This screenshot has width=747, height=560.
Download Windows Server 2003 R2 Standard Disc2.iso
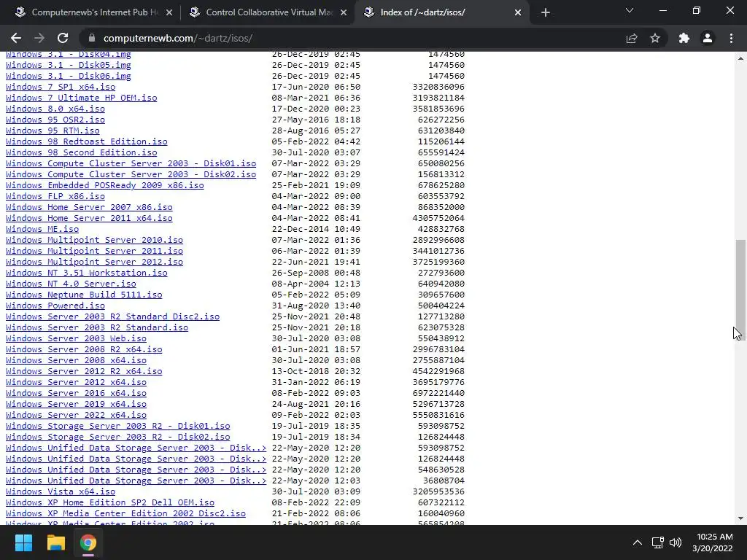[112, 316]
